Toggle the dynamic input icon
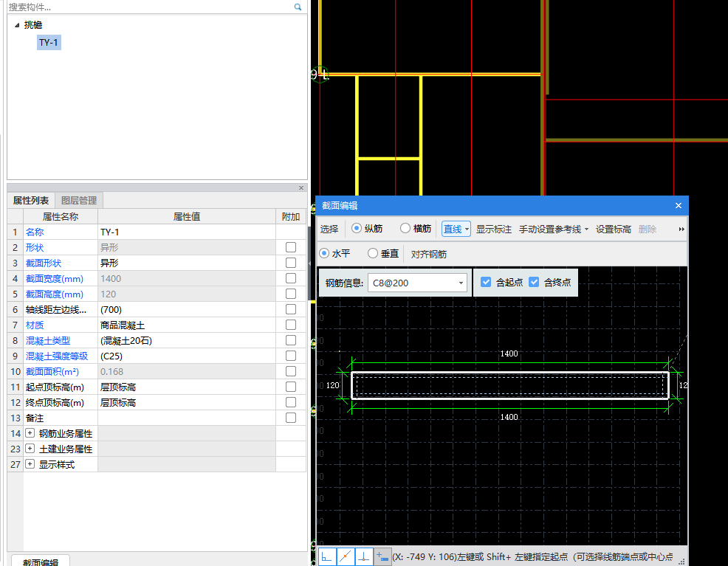Image resolution: width=728 pixels, height=566 pixels. (x=382, y=556)
